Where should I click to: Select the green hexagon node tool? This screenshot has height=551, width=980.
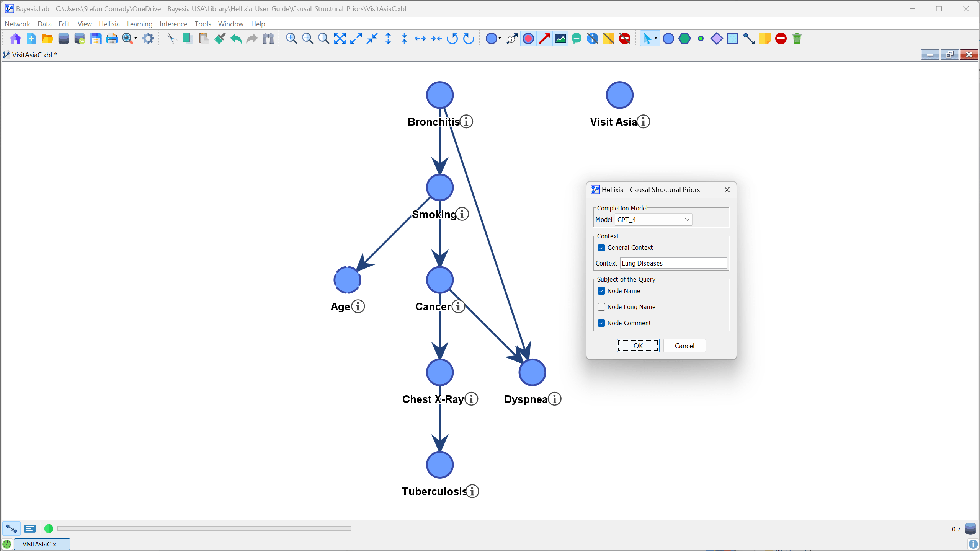click(684, 39)
